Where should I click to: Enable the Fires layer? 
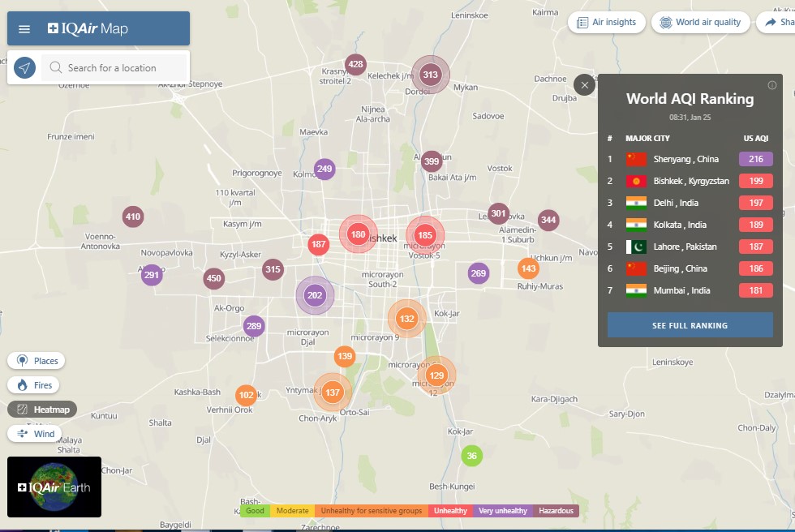[35, 385]
